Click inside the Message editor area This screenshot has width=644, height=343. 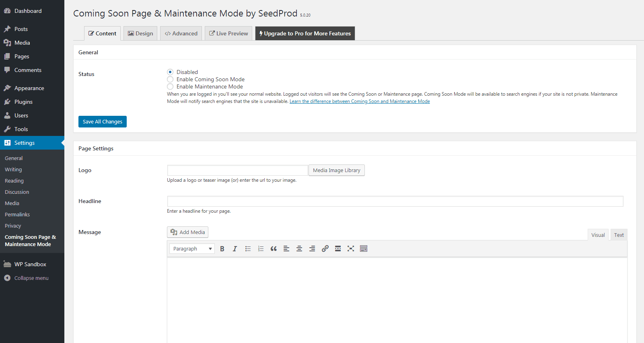point(397,300)
